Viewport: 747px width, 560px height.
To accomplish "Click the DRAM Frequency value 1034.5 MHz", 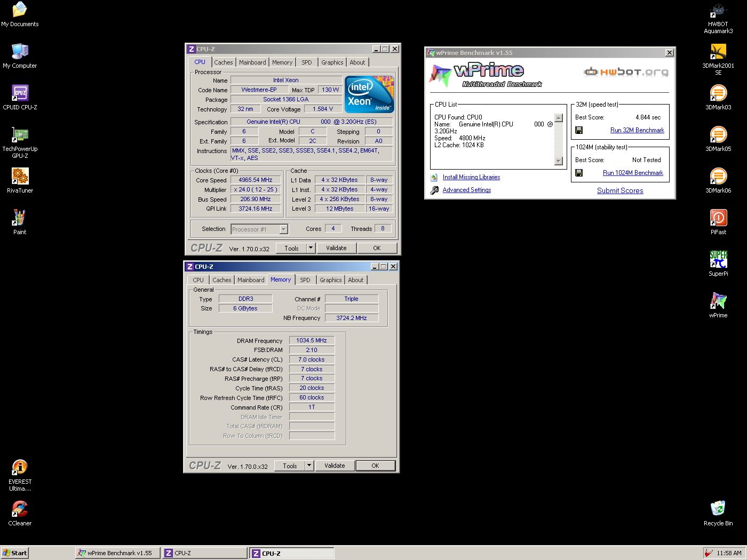I will [312, 340].
